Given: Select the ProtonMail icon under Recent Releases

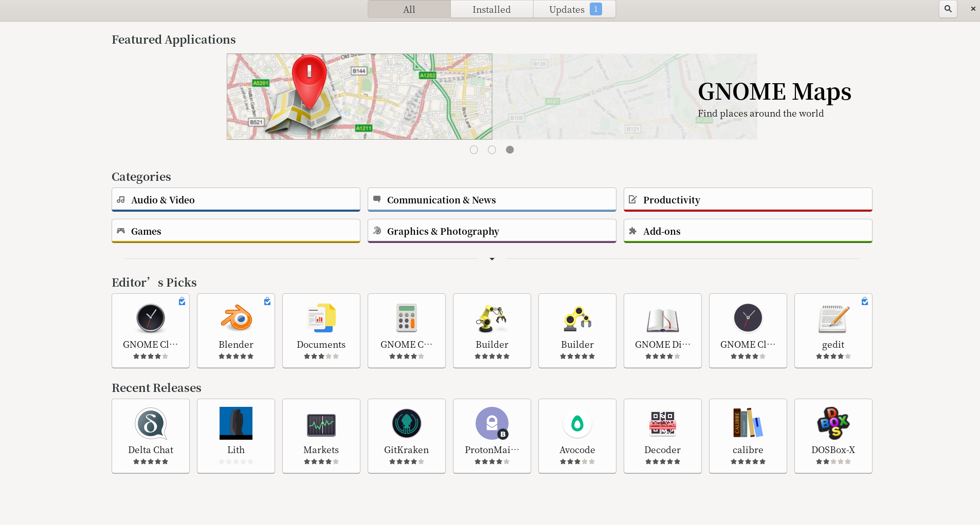Looking at the screenshot, I should [492, 423].
